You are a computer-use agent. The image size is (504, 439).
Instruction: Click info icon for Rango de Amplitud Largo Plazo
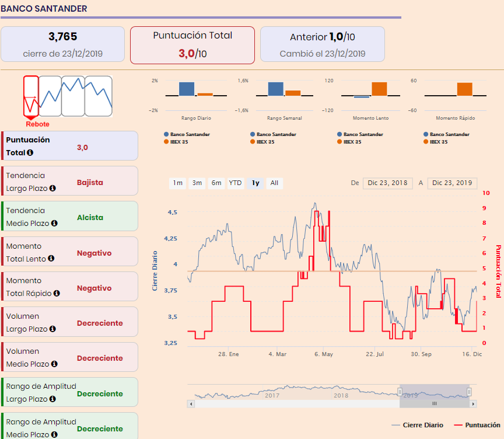52,399
